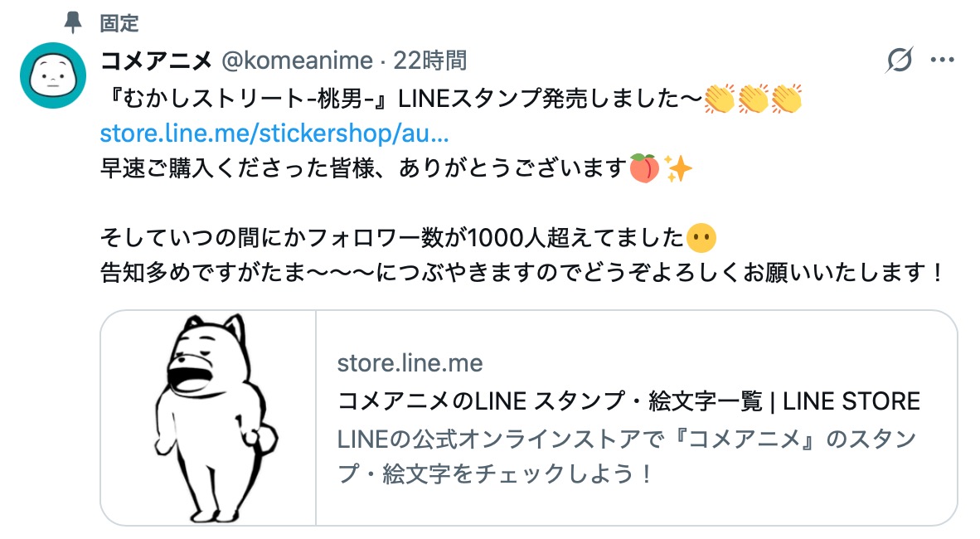Open the three-dot more options menu

coord(943,61)
